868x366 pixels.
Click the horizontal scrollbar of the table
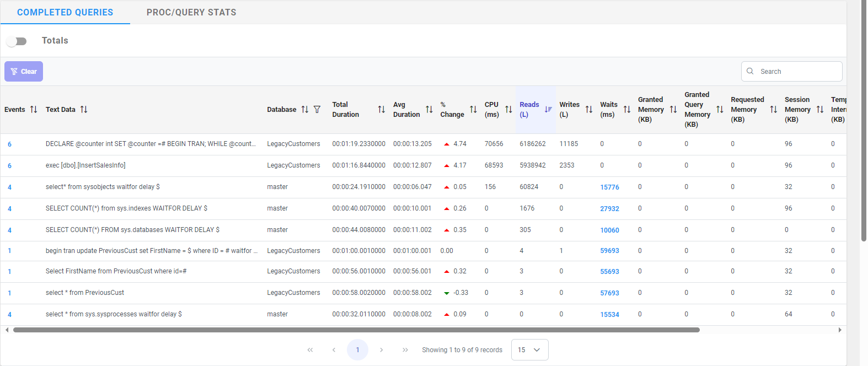[x=356, y=330]
